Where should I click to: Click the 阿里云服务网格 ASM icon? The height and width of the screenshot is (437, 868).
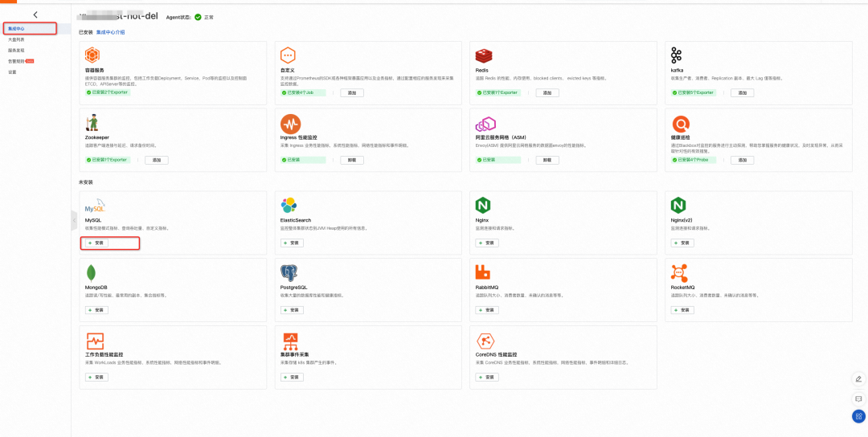pyautogui.click(x=485, y=124)
